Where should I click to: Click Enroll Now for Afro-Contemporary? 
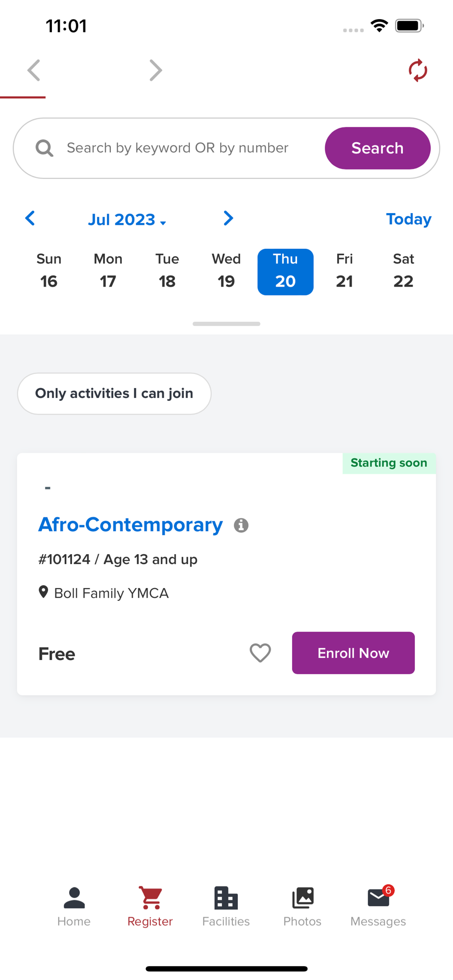tap(353, 653)
